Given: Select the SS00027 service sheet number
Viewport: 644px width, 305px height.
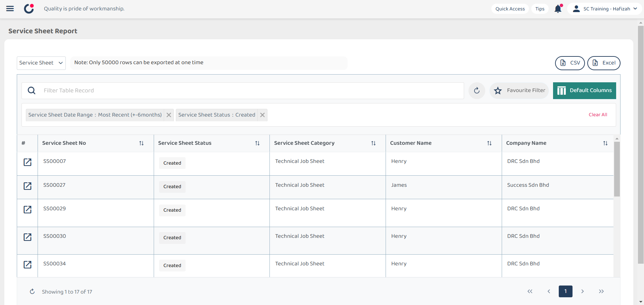Looking at the screenshot, I should [54, 185].
